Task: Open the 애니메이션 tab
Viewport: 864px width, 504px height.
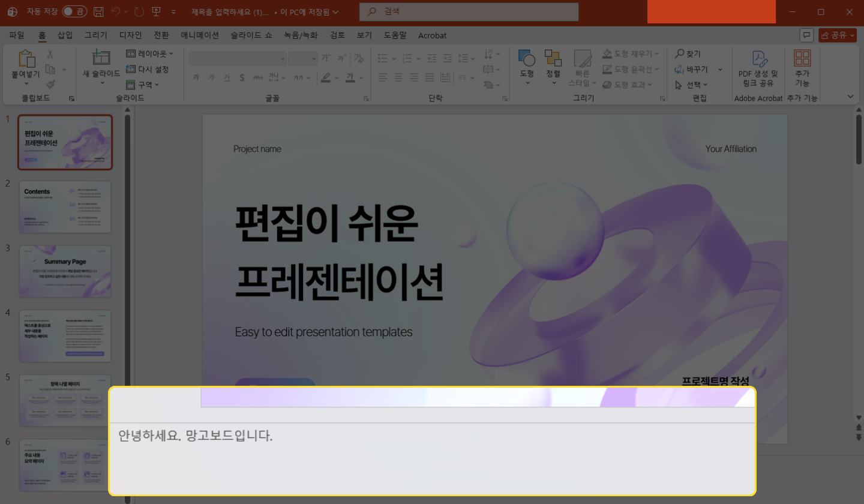Action: click(200, 35)
